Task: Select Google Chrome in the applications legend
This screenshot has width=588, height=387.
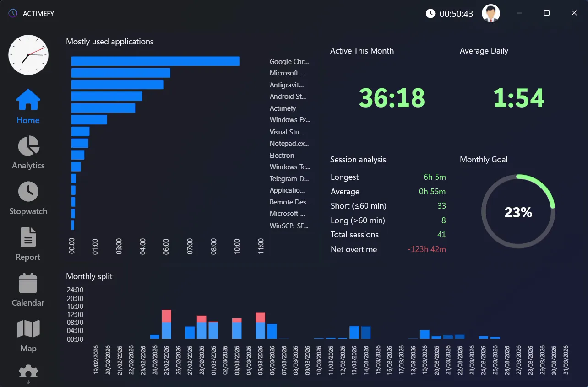Action: [289, 61]
